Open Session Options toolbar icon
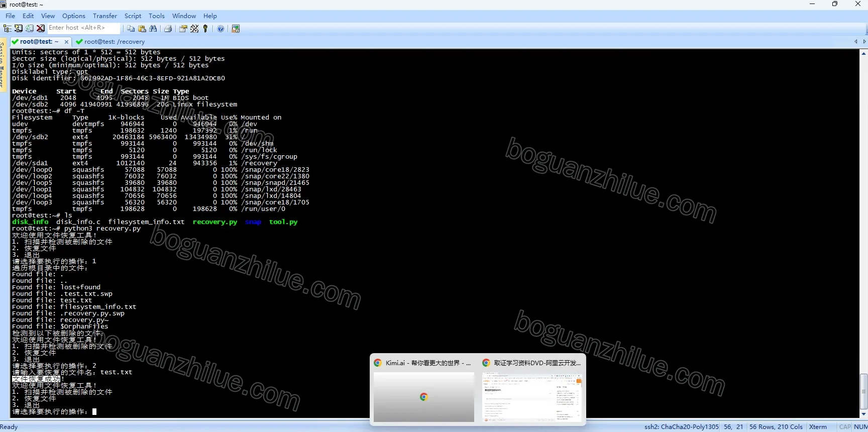Viewport: 868px width, 432px height. (183, 29)
